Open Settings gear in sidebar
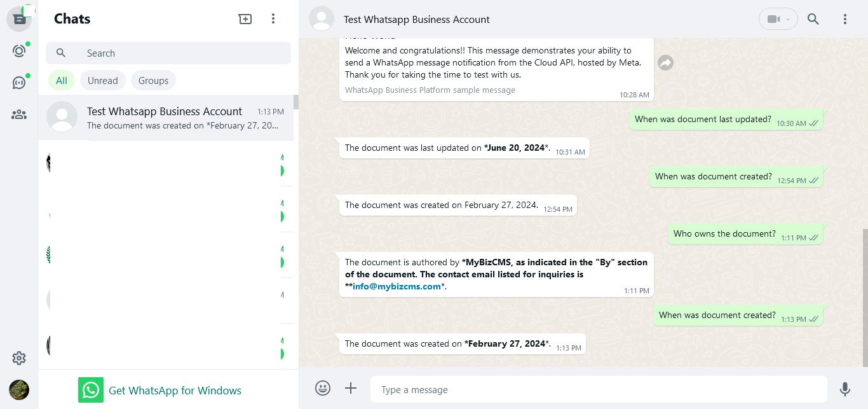 point(19,358)
